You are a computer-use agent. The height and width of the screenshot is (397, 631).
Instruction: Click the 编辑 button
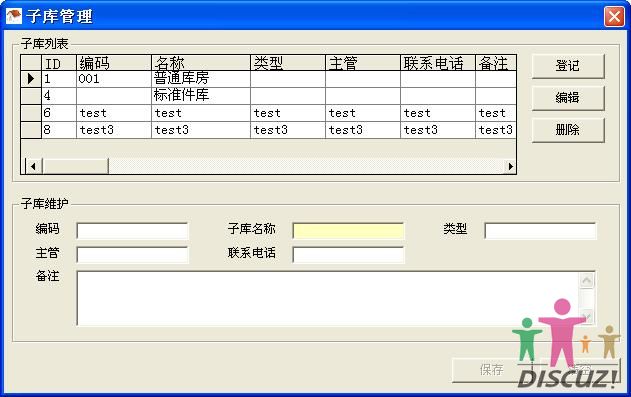(568, 98)
